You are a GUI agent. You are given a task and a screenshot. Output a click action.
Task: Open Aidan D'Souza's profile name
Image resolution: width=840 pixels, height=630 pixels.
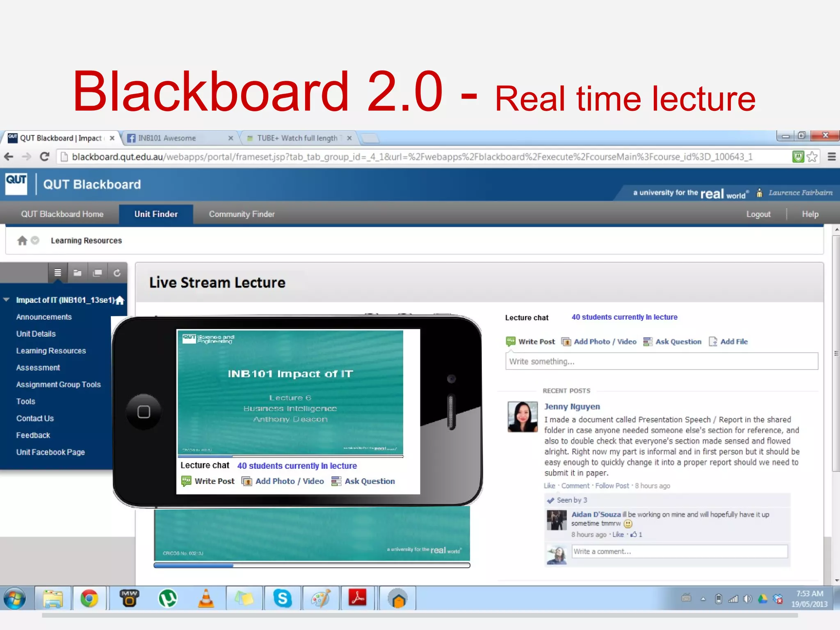[596, 514]
